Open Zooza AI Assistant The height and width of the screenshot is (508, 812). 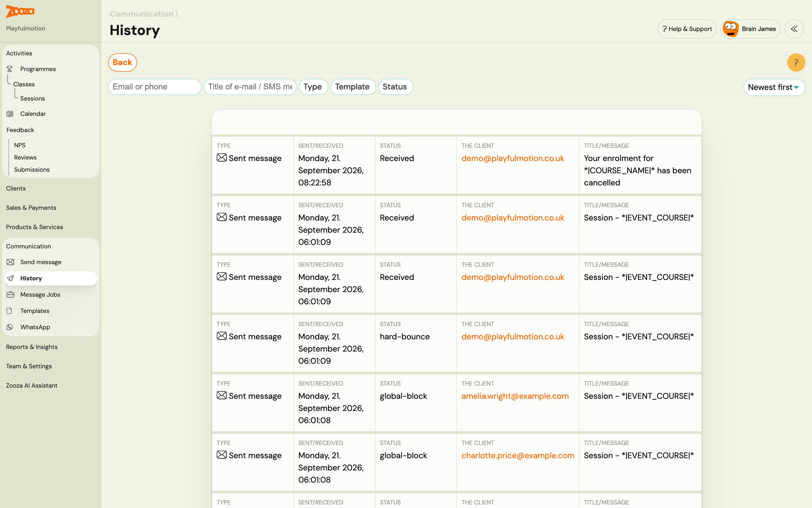[32, 385]
